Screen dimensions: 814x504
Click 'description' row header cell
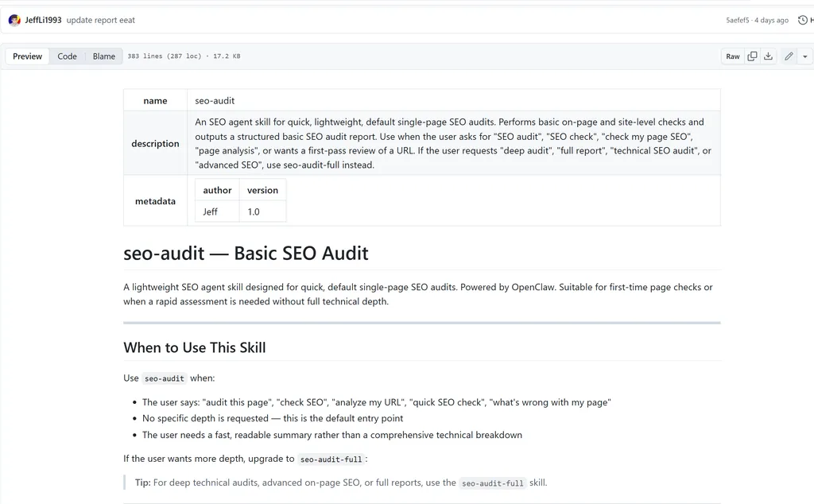point(155,143)
